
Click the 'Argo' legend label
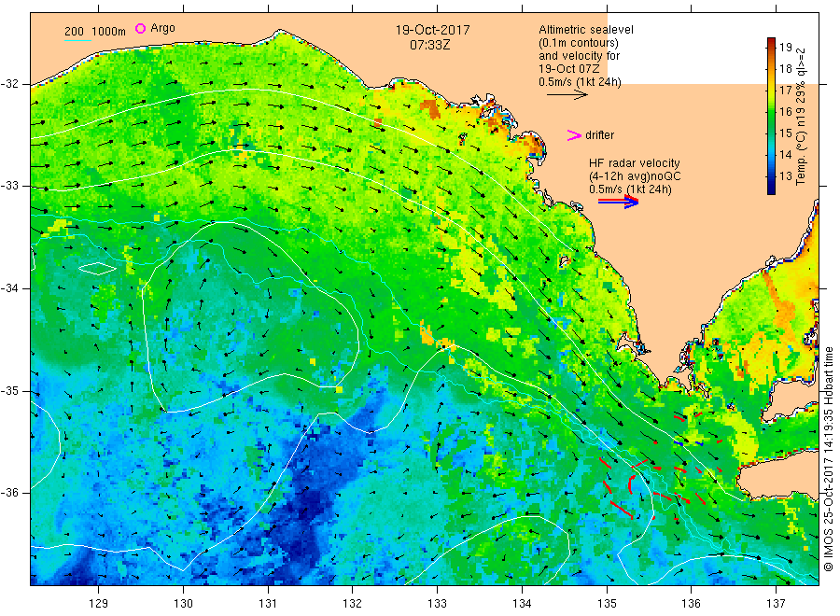pos(162,28)
